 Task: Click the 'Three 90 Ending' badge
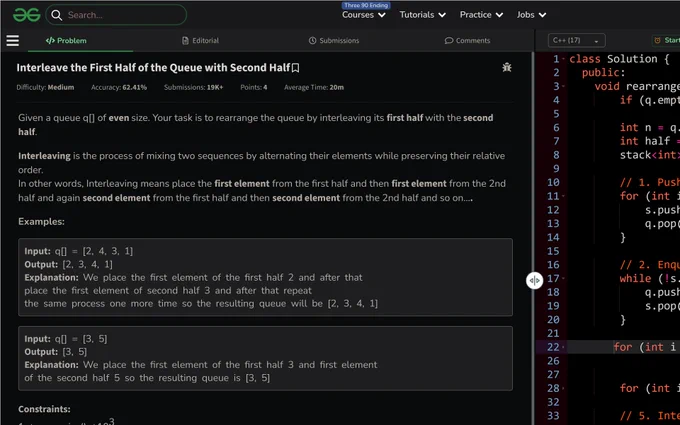coord(366,5)
